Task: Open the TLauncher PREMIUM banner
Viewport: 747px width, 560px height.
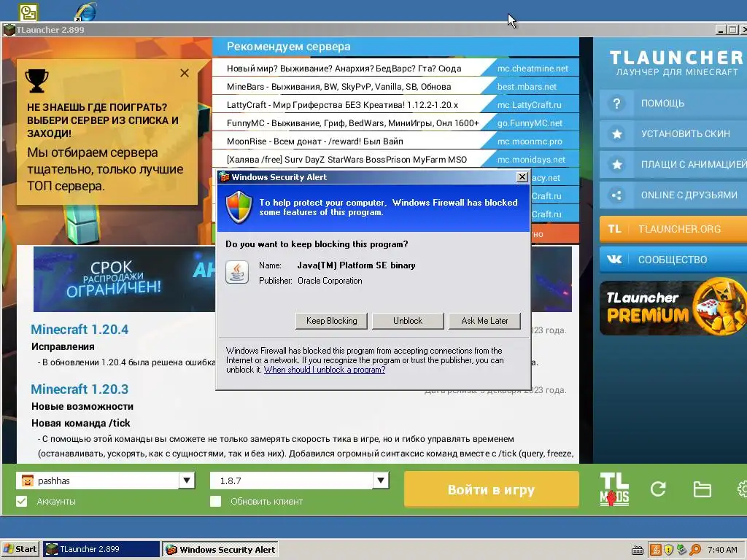Action: point(673,308)
